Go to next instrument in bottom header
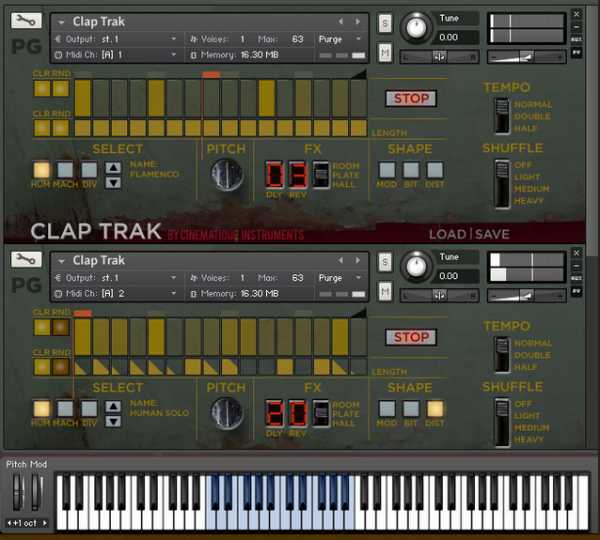The height and width of the screenshot is (540, 600). (357, 261)
